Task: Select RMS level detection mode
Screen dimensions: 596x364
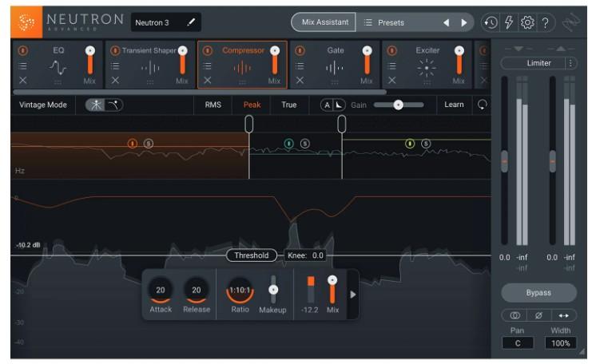Action: 213,105
